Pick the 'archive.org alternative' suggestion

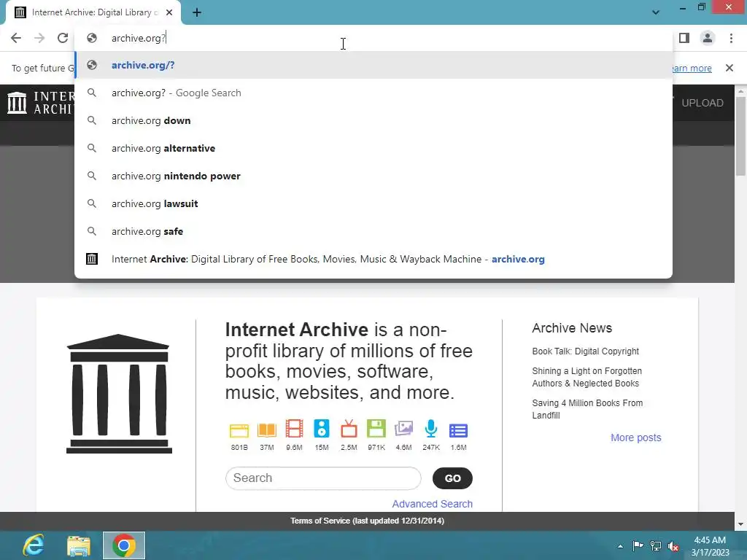click(373, 148)
